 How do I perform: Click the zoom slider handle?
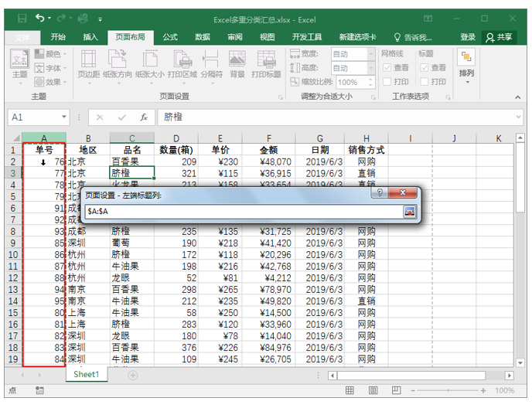click(x=448, y=391)
